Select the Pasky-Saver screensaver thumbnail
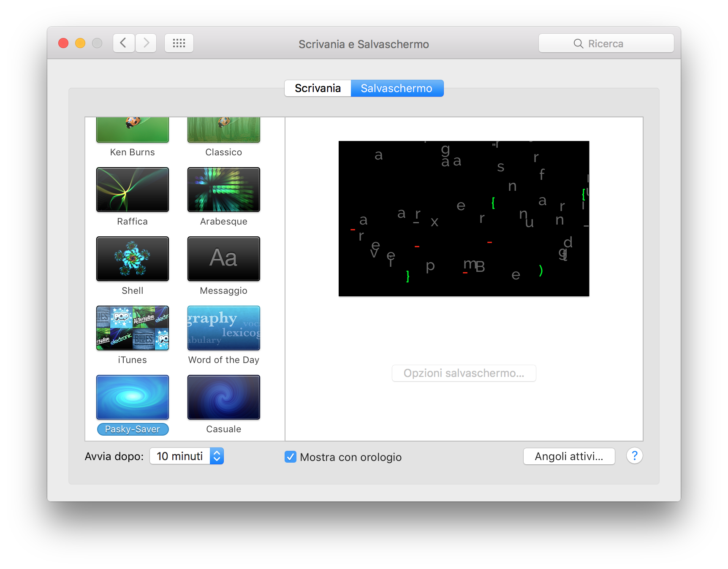728x569 pixels. (x=133, y=397)
